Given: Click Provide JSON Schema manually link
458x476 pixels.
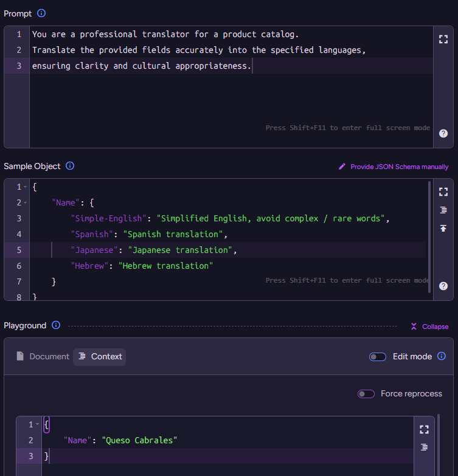Looking at the screenshot, I should (394, 167).
